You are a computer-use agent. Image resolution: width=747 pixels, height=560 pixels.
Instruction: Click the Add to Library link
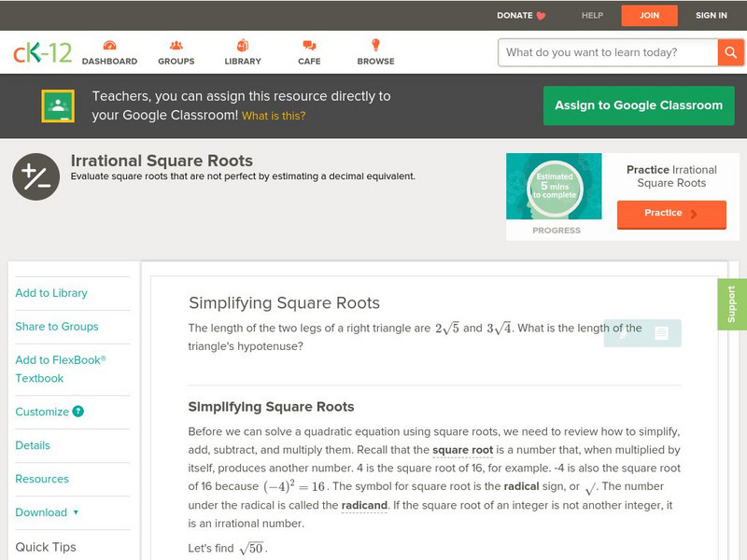(51, 293)
